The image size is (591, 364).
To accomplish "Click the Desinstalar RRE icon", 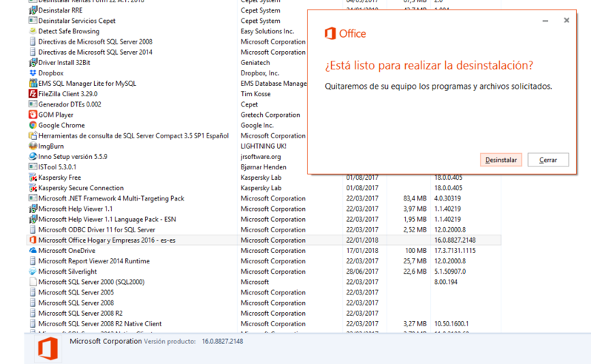I will pyautogui.click(x=33, y=10).
